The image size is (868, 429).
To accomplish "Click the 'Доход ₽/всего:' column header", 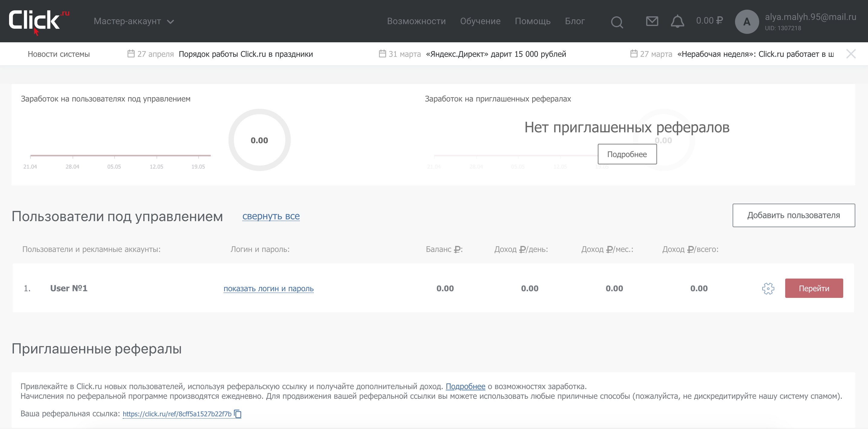I will click(x=690, y=250).
